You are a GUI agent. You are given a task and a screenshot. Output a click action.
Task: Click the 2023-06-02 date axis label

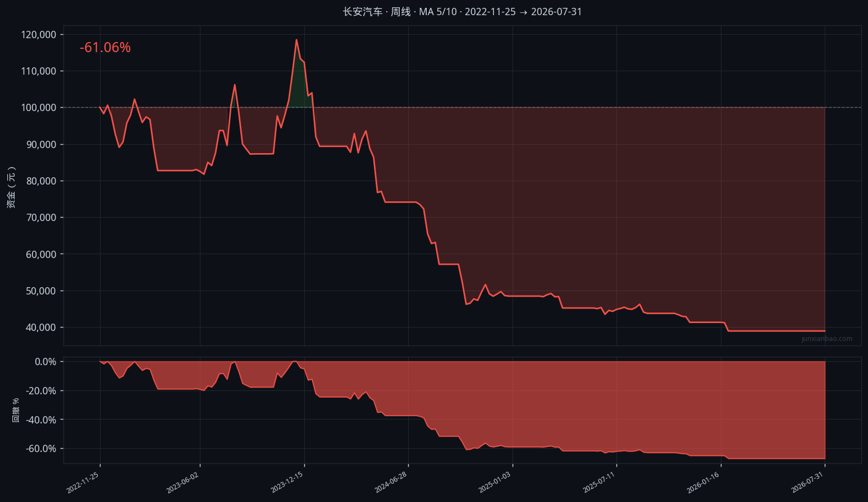tap(183, 482)
